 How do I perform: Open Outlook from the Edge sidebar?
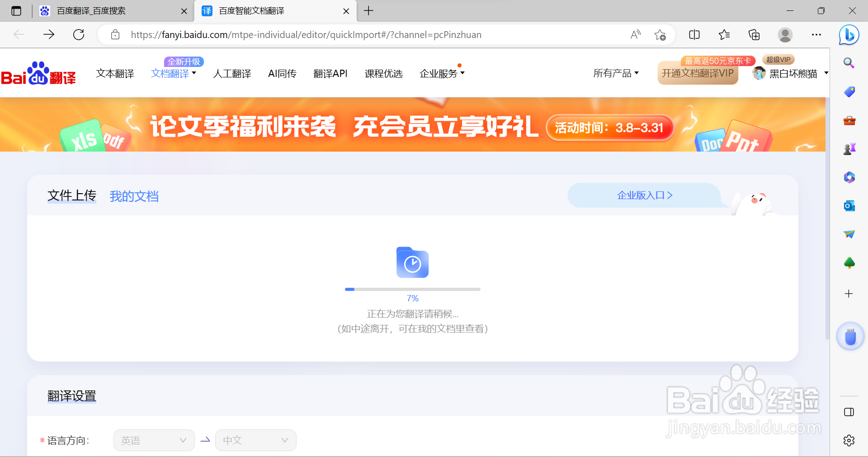(849, 206)
